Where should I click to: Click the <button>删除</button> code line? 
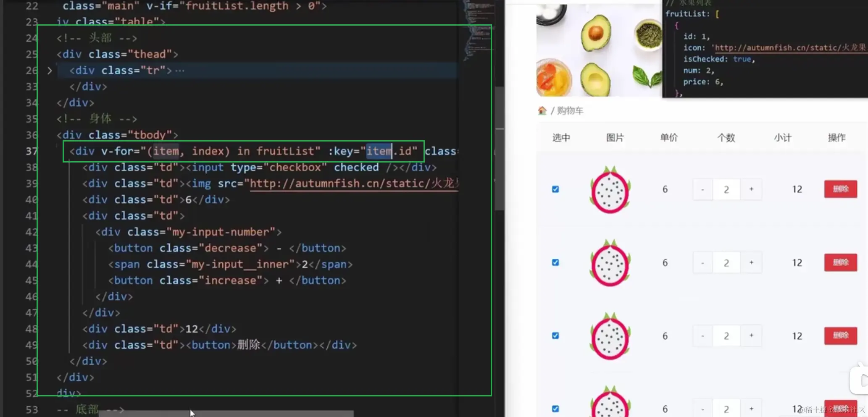219,345
